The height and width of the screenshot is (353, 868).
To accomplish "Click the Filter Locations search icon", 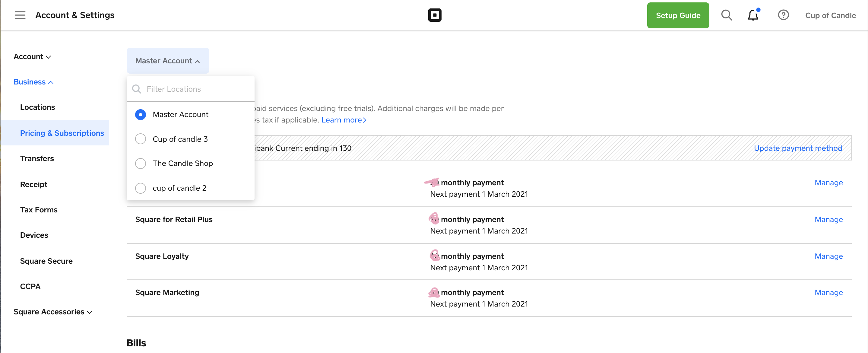I will pyautogui.click(x=136, y=89).
